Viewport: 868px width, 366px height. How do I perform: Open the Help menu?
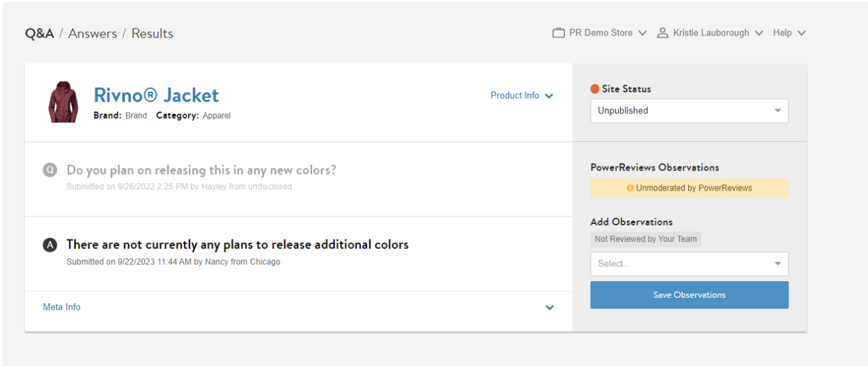point(789,33)
